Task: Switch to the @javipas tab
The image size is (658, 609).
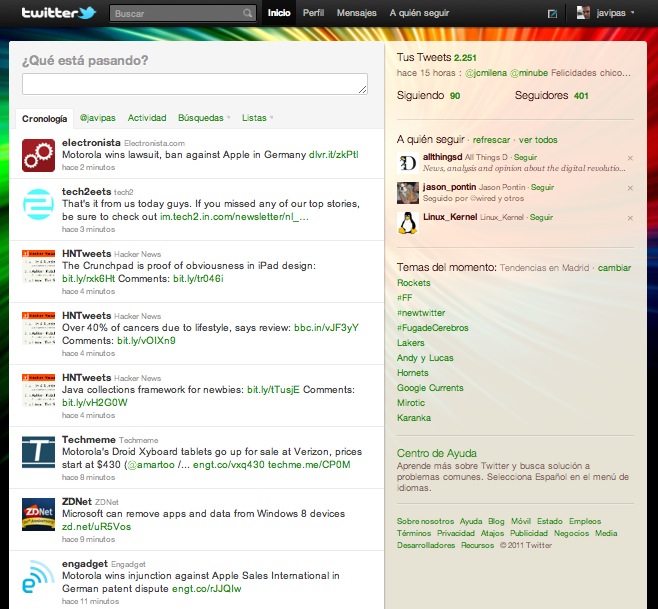Action: pyautogui.click(x=97, y=118)
